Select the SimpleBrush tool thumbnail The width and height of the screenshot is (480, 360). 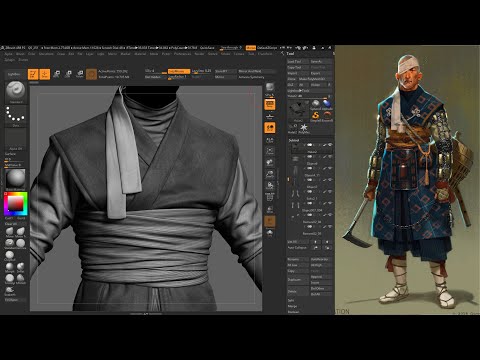coord(315,116)
